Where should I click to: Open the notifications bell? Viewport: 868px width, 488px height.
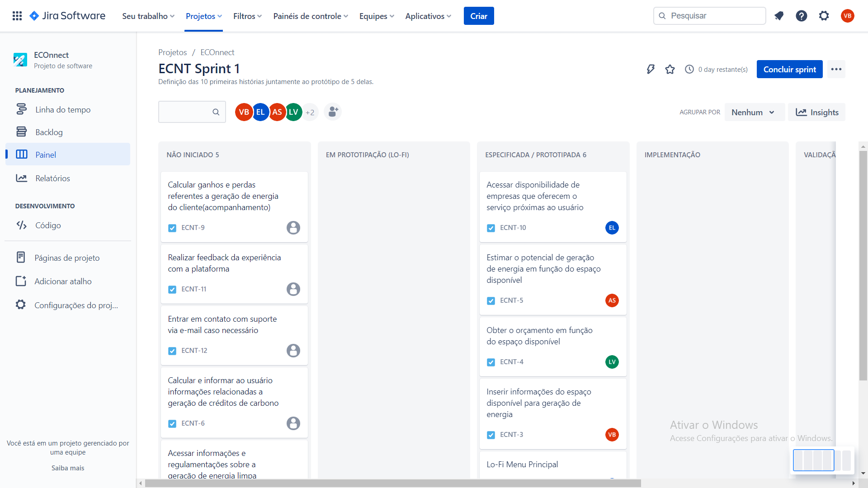[779, 16]
